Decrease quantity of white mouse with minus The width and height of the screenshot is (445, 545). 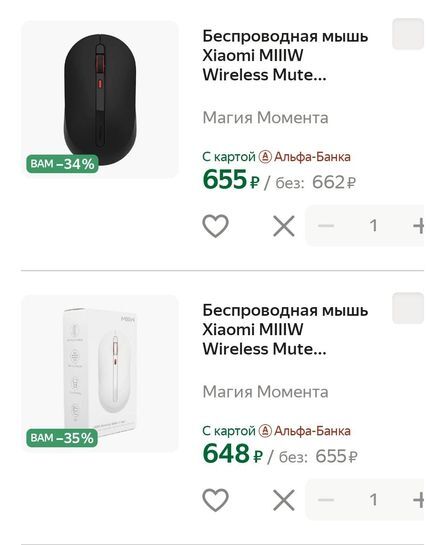[326, 500]
